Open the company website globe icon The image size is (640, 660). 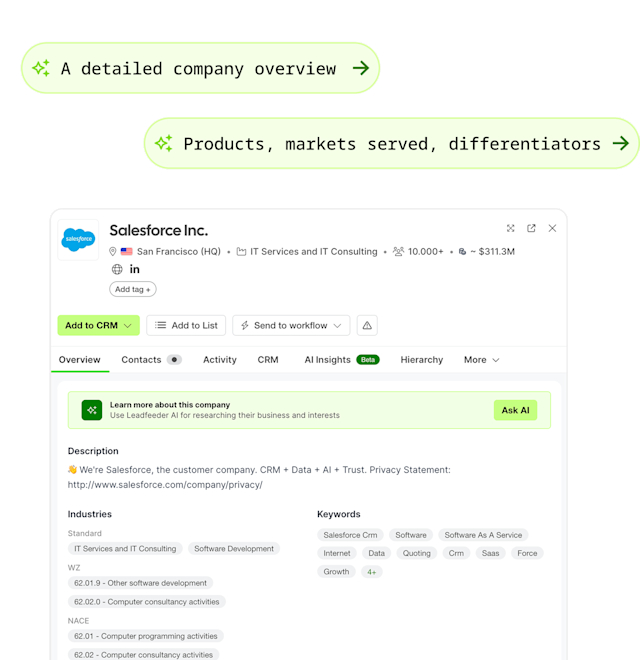[x=117, y=269]
